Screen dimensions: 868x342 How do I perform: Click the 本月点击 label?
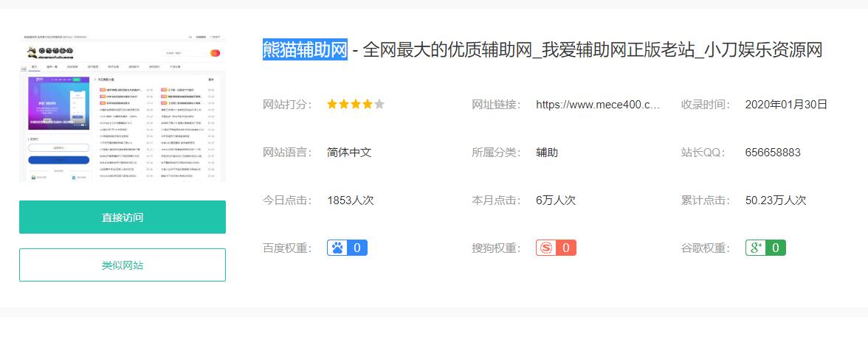coord(497,200)
